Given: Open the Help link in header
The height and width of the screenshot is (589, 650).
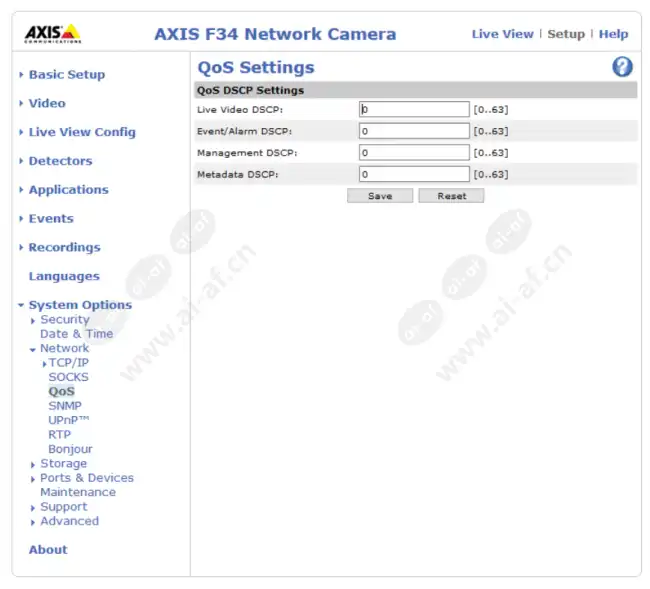Looking at the screenshot, I should 614,34.
